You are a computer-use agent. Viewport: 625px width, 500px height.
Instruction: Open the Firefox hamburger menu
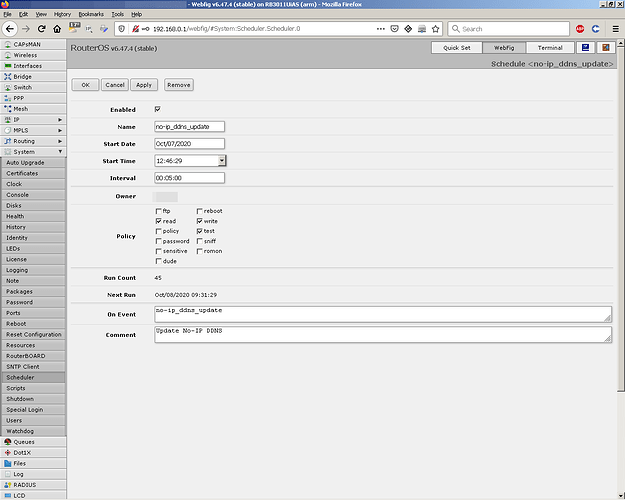(x=615, y=29)
